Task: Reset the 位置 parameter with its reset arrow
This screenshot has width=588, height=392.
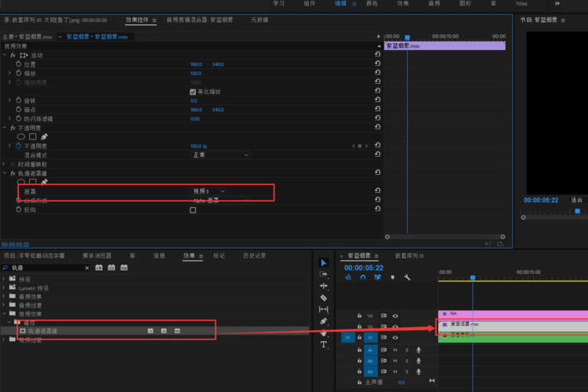Action: coord(378,64)
